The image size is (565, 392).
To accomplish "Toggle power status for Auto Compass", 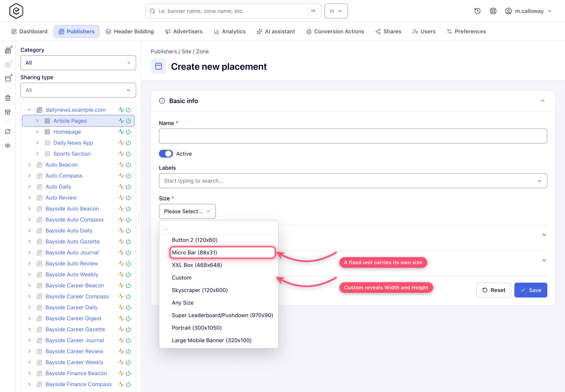I will [x=128, y=176].
